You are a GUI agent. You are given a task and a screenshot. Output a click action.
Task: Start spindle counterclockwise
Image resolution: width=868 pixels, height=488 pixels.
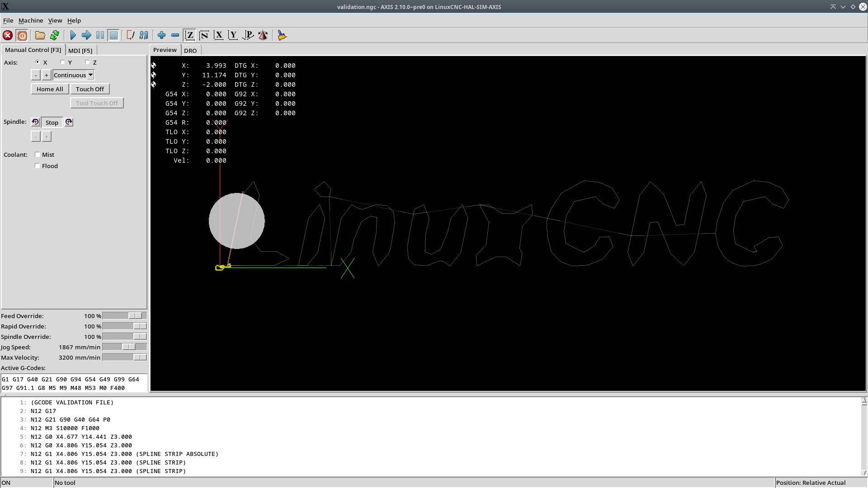[x=35, y=122]
